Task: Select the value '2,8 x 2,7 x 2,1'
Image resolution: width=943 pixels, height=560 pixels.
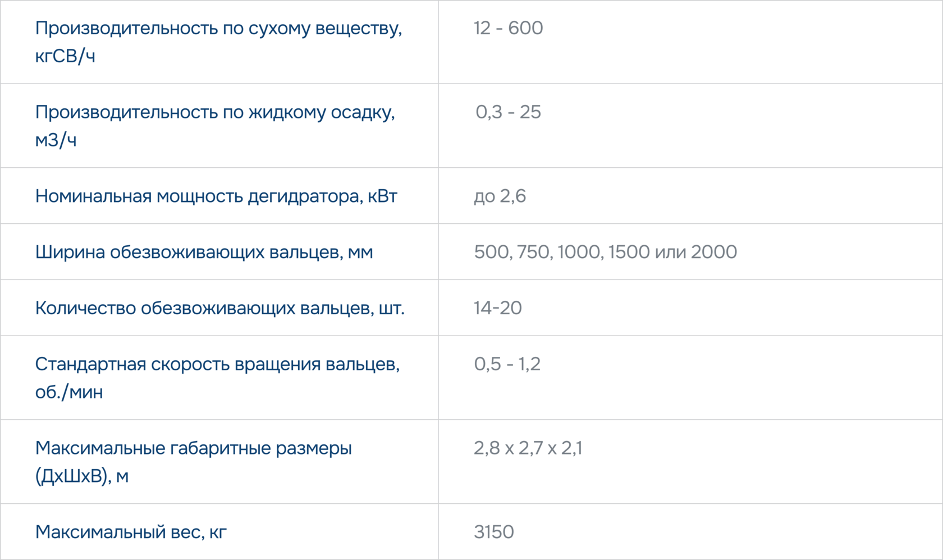Action: click(x=528, y=448)
